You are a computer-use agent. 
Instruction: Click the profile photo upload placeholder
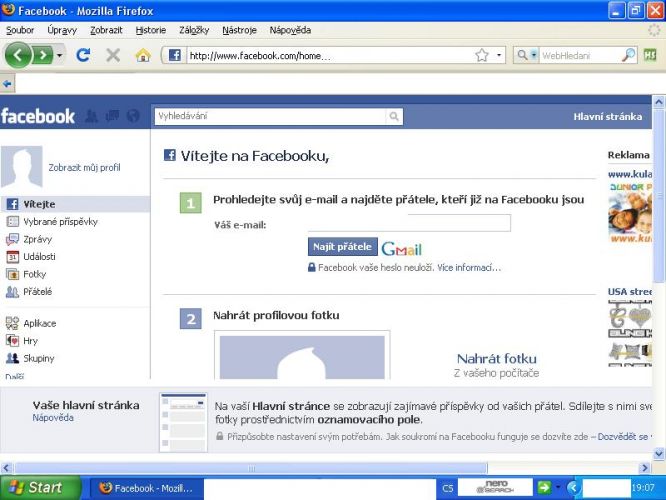click(302, 356)
